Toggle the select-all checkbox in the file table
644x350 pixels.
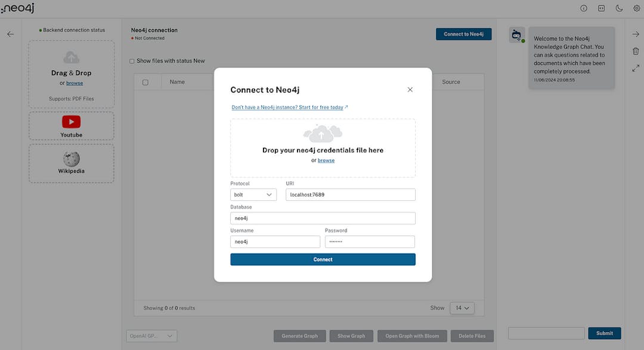coord(145,82)
